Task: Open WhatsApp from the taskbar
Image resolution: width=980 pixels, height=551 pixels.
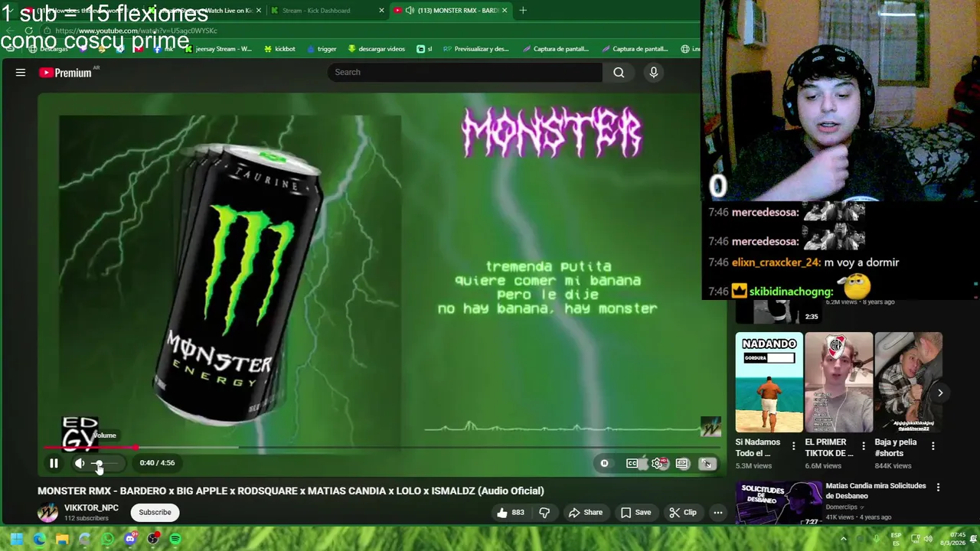Action: (x=108, y=540)
